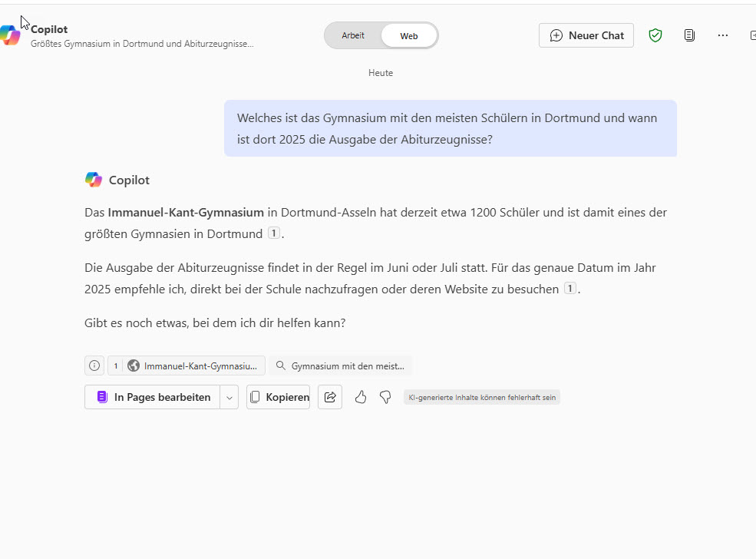Open the three-dot more options menu
The image size is (756, 559).
pos(722,35)
